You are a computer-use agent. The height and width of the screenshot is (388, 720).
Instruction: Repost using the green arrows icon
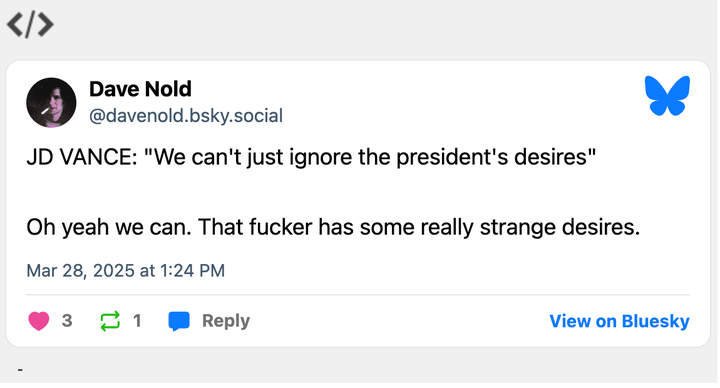click(110, 321)
